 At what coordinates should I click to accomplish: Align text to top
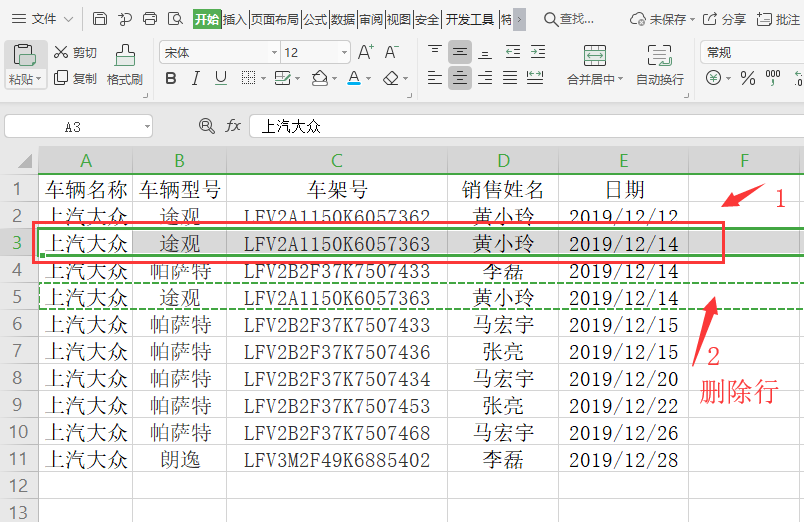pyautogui.click(x=435, y=52)
